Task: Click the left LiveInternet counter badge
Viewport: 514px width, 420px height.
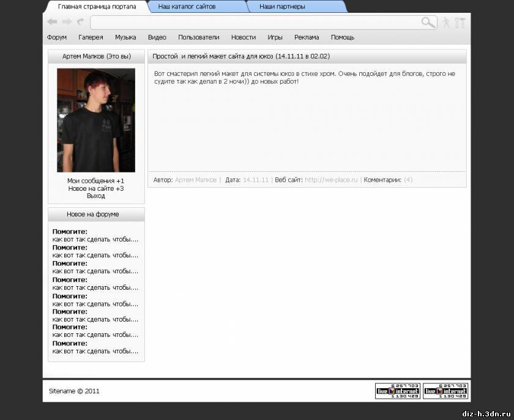Action: click(x=397, y=391)
